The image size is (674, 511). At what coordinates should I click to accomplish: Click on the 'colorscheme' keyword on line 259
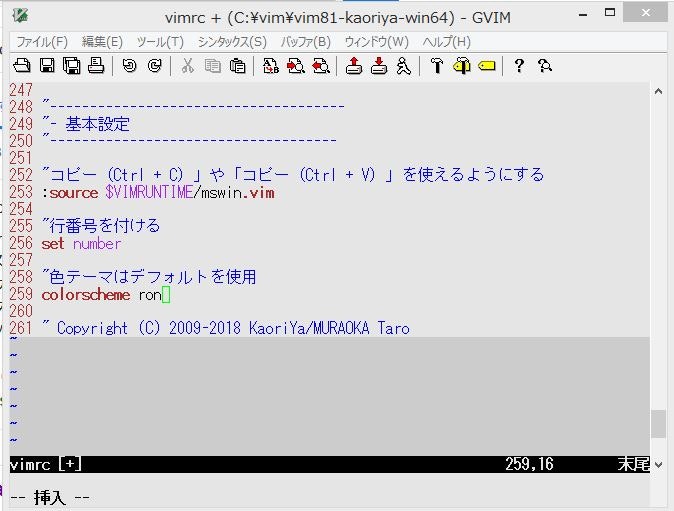[86, 295]
